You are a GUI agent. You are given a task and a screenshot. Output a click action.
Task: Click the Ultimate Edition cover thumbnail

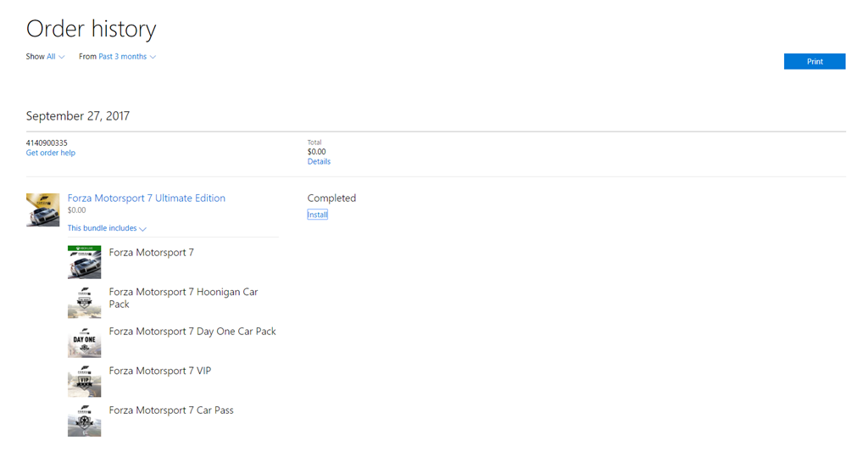tap(42, 209)
